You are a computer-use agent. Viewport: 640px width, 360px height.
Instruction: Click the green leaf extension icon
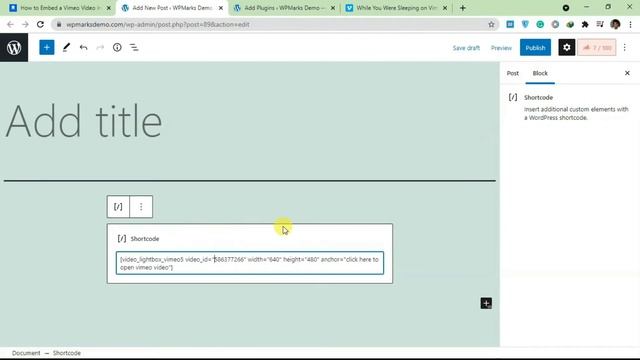tap(570, 24)
